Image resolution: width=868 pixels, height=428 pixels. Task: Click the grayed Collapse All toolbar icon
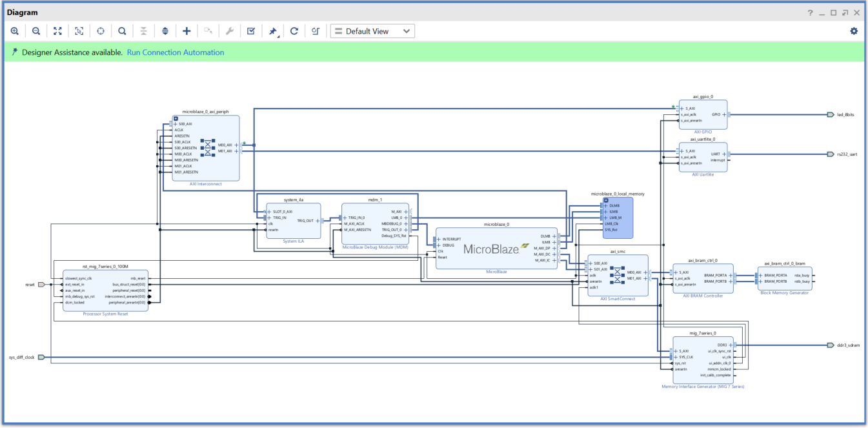(143, 31)
